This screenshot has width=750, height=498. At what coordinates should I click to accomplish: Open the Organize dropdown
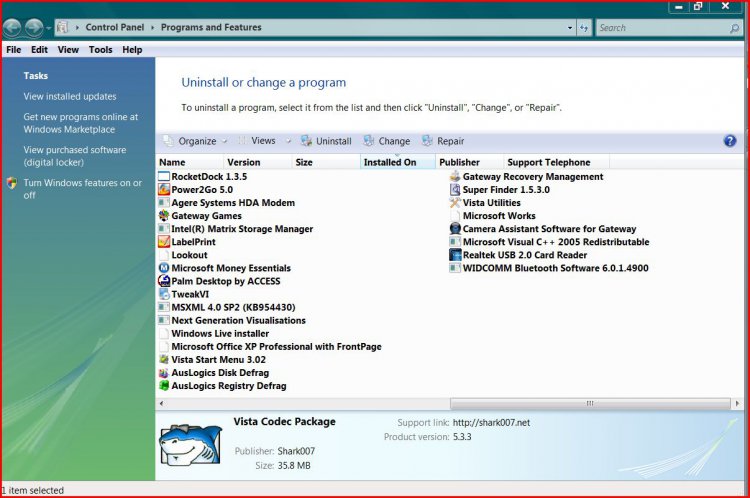pos(195,141)
